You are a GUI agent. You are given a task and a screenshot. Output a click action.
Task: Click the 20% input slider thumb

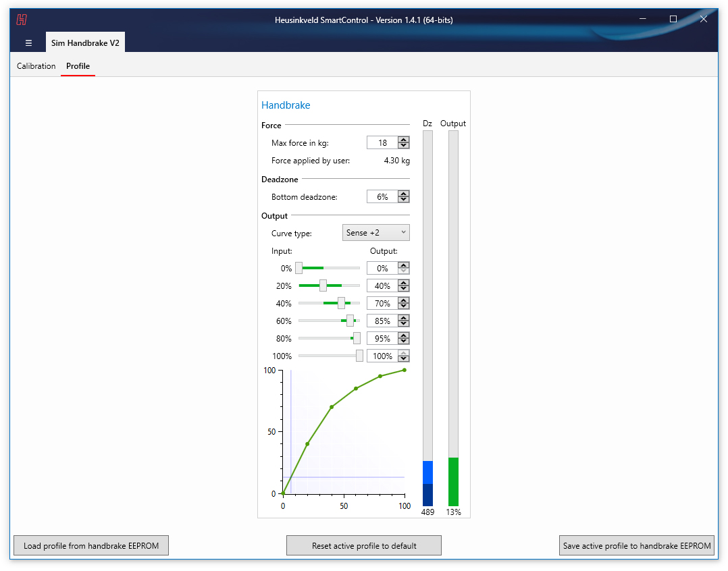[323, 285]
